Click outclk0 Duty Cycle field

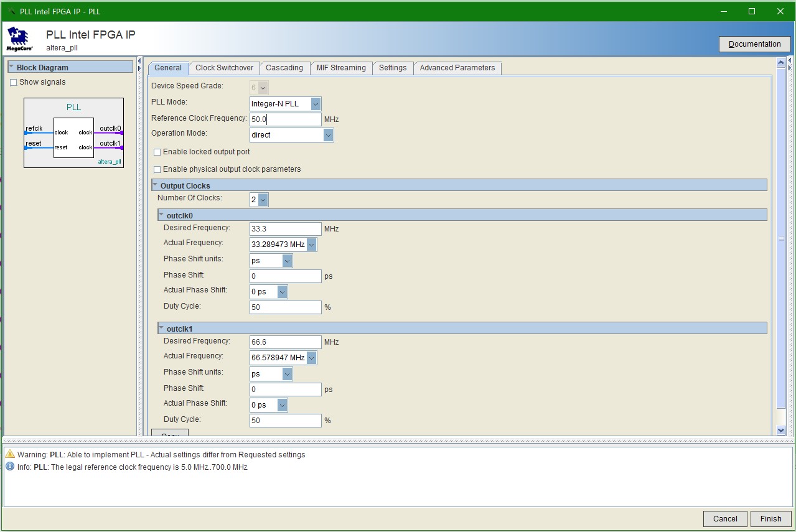pos(286,307)
